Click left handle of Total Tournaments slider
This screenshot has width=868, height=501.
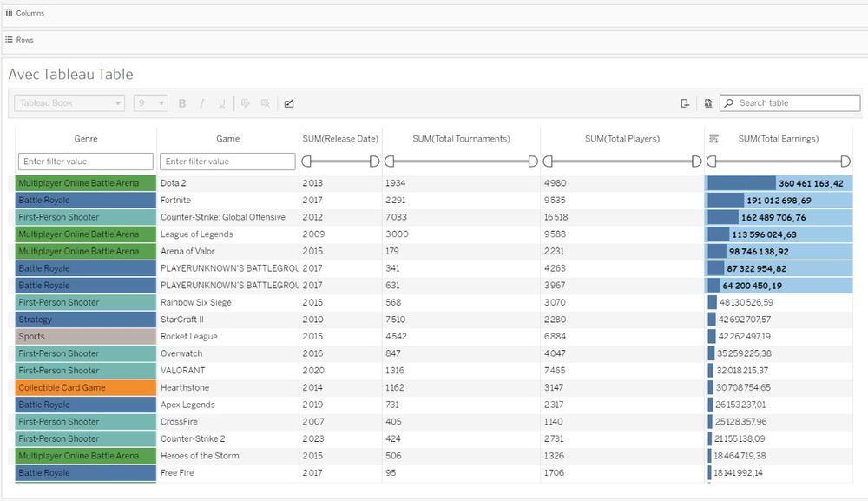[x=389, y=162]
